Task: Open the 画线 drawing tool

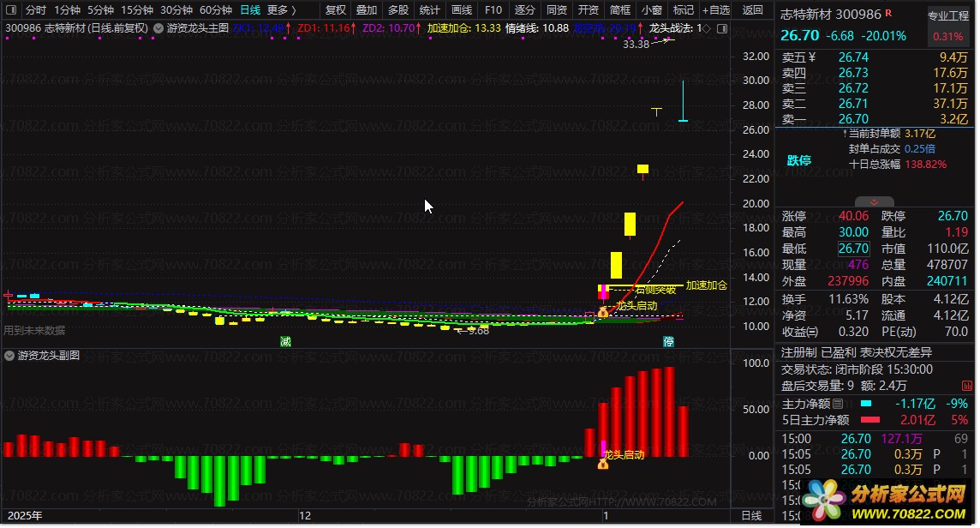Action: 461,10
